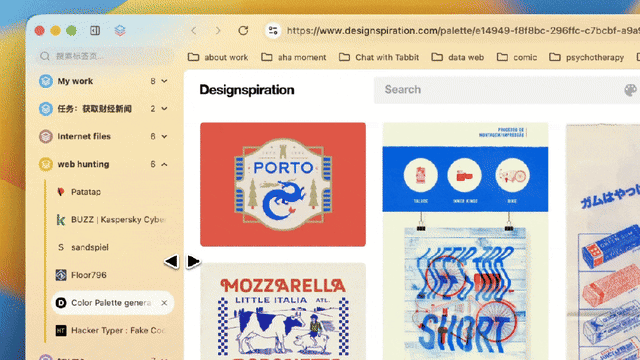Open the Japanese gum packaging image
The width and height of the screenshot is (640, 360).
tap(603, 242)
